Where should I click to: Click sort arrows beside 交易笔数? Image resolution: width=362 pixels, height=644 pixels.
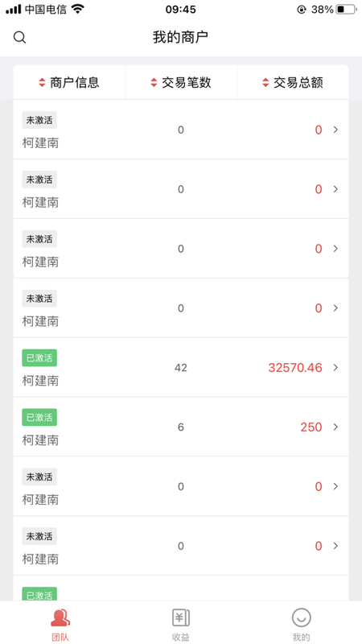point(154,83)
